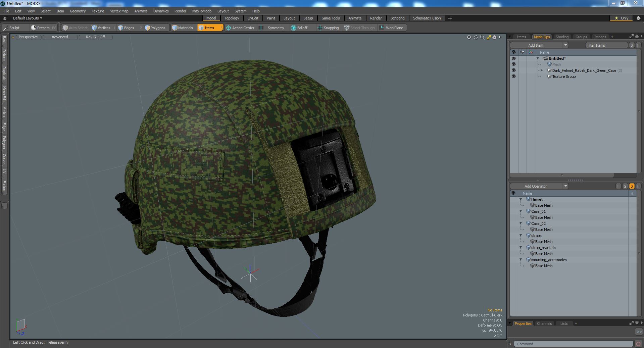Click the viewport rotate icon

476,37
